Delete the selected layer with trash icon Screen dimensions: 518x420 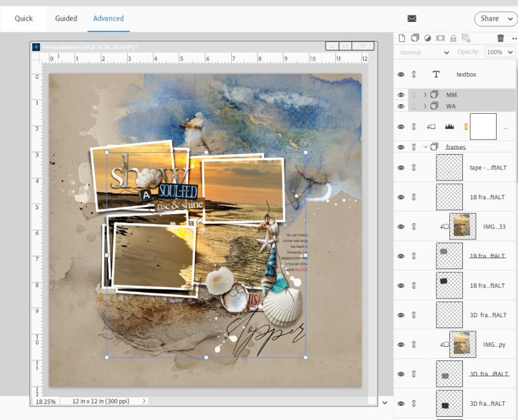click(x=501, y=38)
